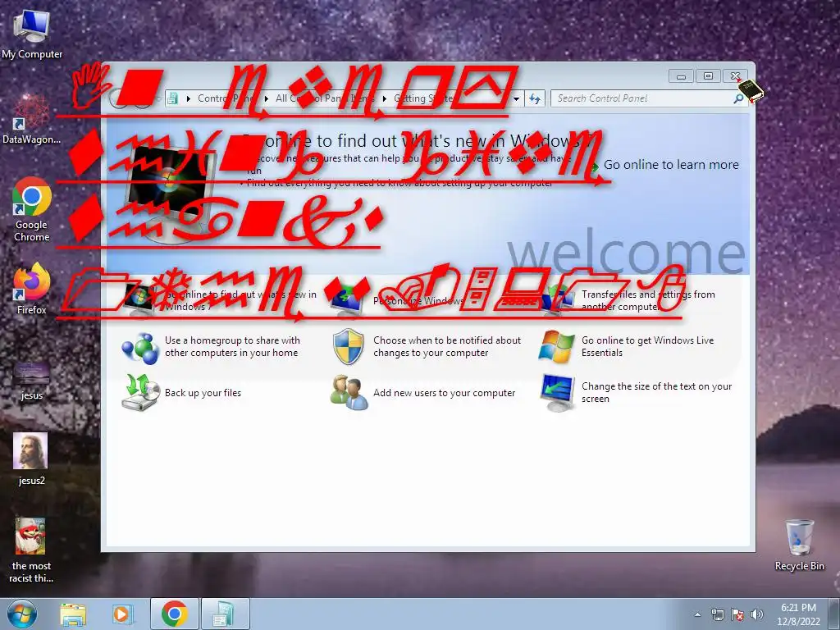Select 'Transfer files and settings' item

pyautogui.click(x=648, y=300)
